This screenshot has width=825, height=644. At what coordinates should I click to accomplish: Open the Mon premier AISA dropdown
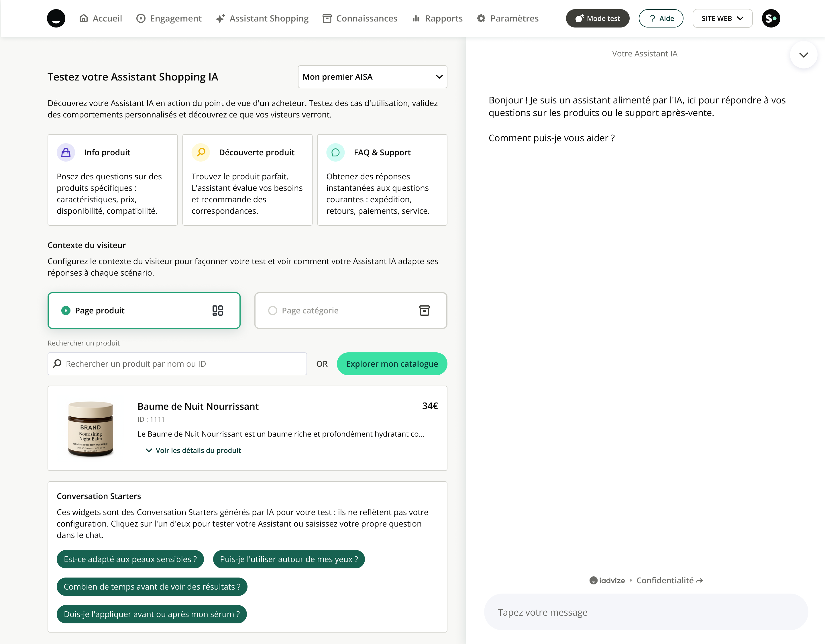coord(372,77)
